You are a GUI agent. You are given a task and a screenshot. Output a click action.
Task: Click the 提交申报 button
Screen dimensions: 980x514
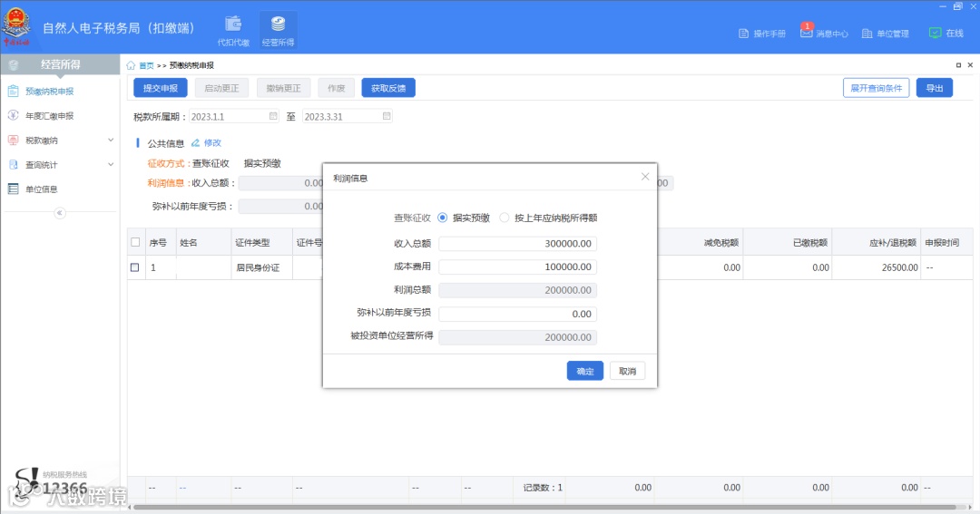pos(161,88)
